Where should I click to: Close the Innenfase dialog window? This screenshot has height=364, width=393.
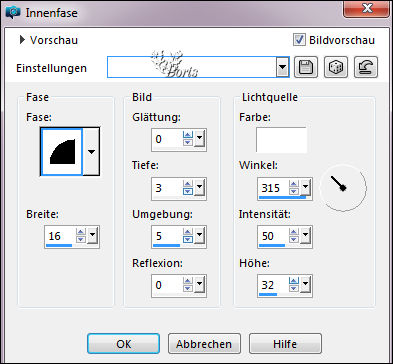click(367, 8)
